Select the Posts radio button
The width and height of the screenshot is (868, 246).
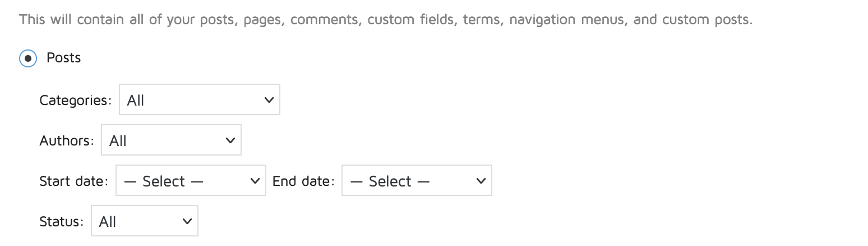pos(28,58)
